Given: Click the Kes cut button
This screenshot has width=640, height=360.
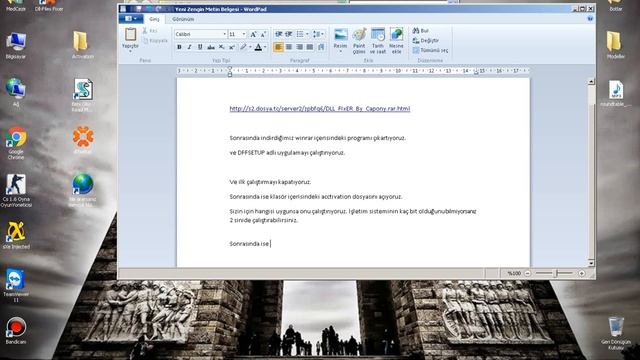Looking at the screenshot, I should 150,31.
